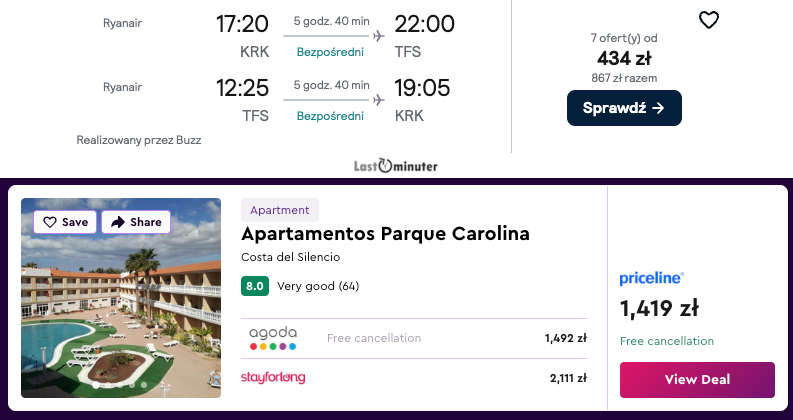Click the Apartment category tag
This screenshot has width=793, height=420.
tap(280, 210)
